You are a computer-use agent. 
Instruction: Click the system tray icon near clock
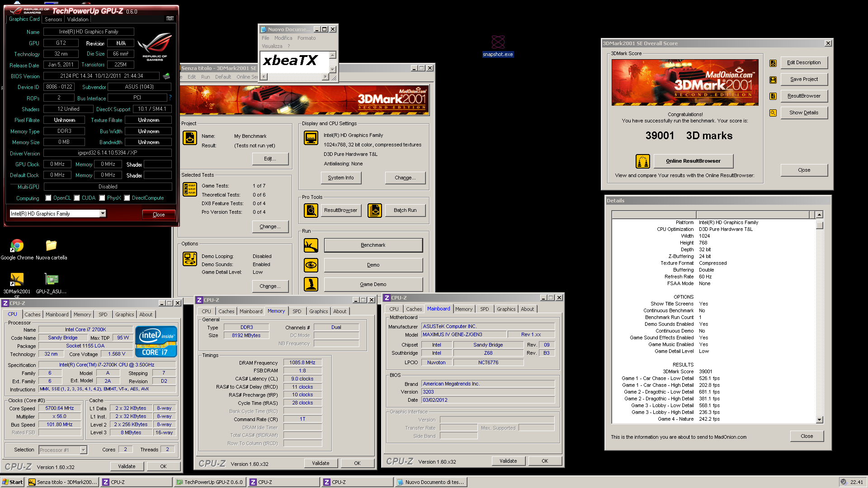tap(843, 482)
